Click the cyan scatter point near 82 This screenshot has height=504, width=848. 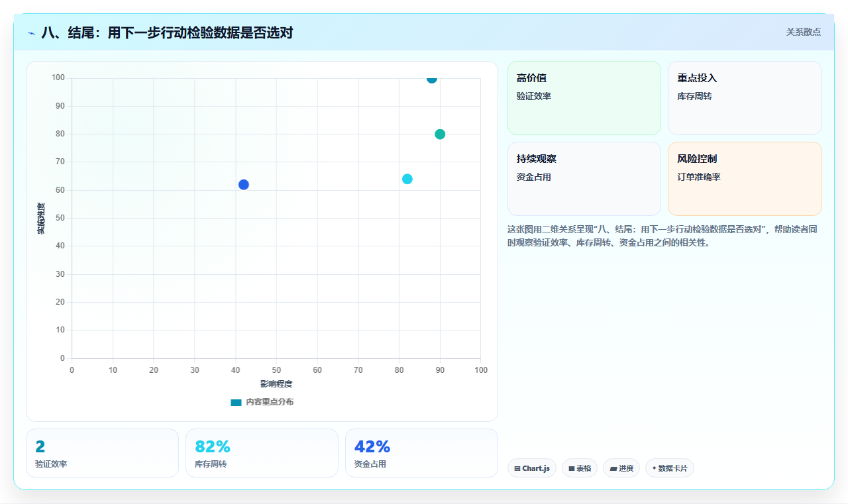[407, 179]
